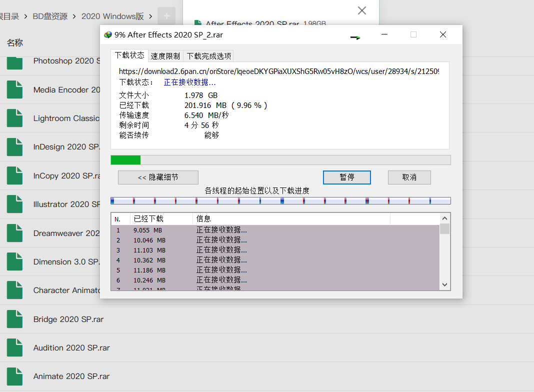Click the file icon beside Media Encoder

(x=15, y=90)
